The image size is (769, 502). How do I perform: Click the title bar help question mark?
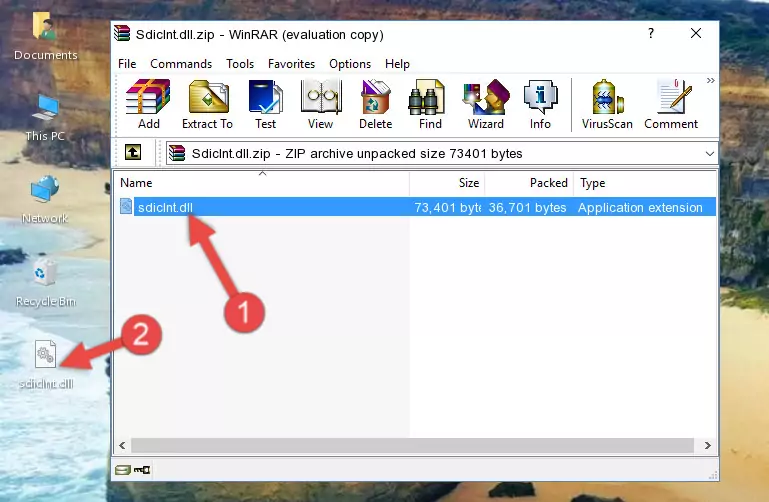click(x=651, y=33)
